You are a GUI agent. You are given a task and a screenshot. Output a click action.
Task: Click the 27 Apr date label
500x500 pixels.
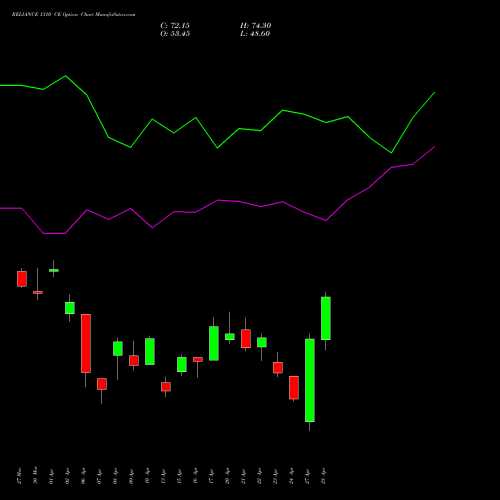tap(307, 476)
